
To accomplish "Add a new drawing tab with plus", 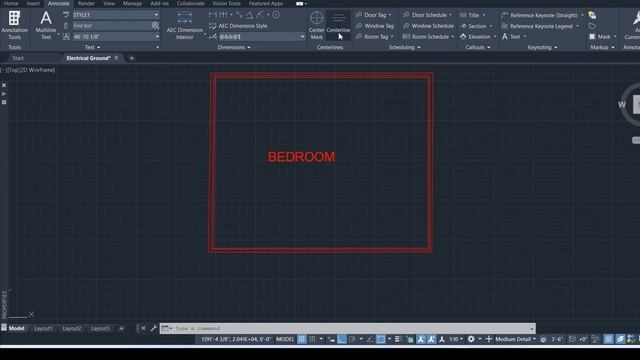I will pos(131,58).
